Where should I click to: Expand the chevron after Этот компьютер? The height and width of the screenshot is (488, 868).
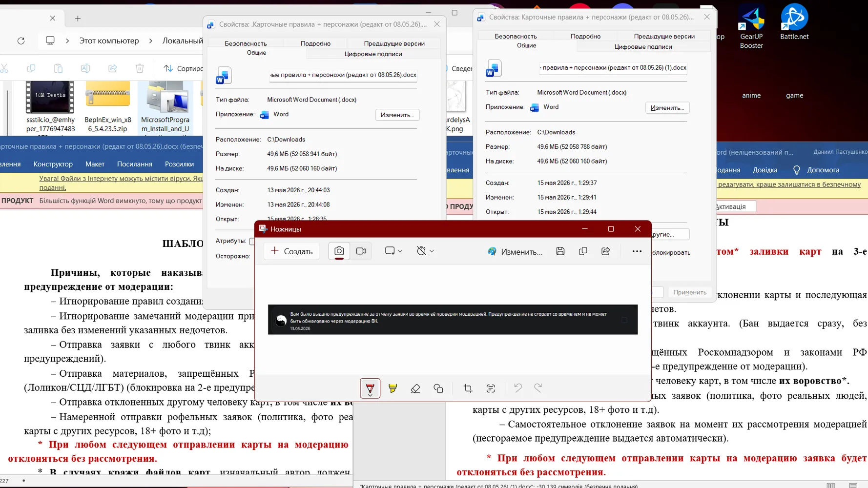[x=151, y=41]
